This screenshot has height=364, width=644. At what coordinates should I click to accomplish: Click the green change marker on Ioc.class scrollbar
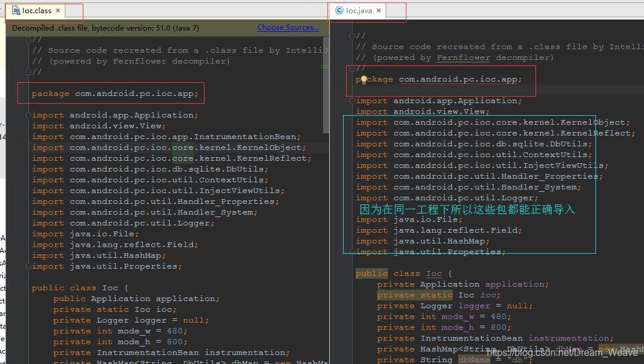point(325,67)
